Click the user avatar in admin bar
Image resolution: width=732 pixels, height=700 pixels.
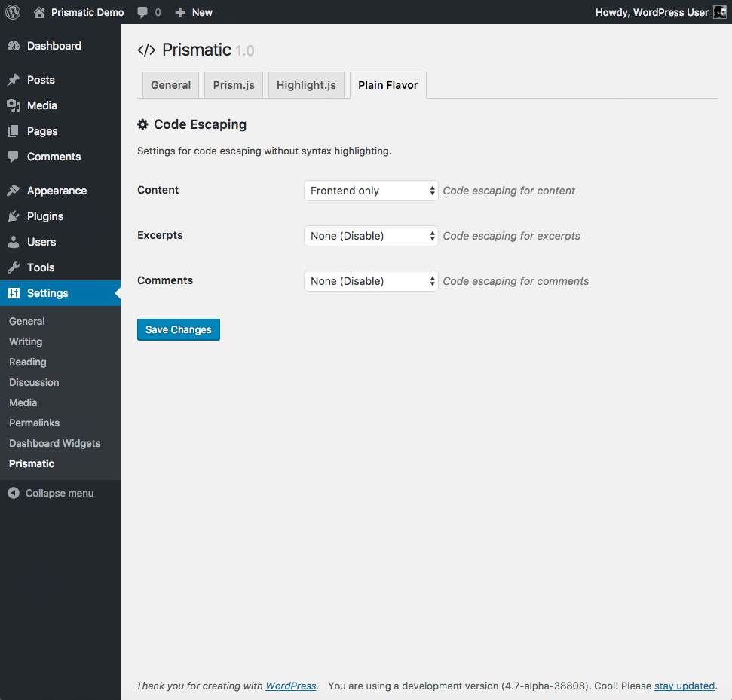(720, 12)
